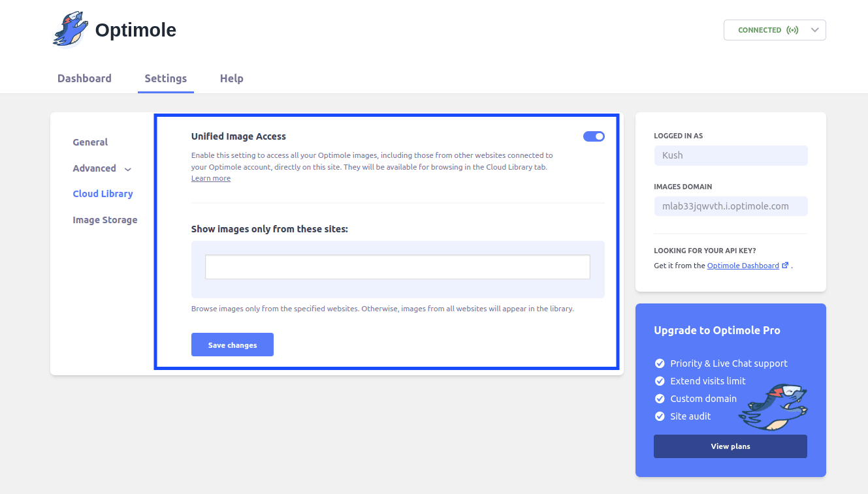This screenshot has height=494, width=868.
Task: Follow the Optimole Dashboard link
Action: click(743, 266)
